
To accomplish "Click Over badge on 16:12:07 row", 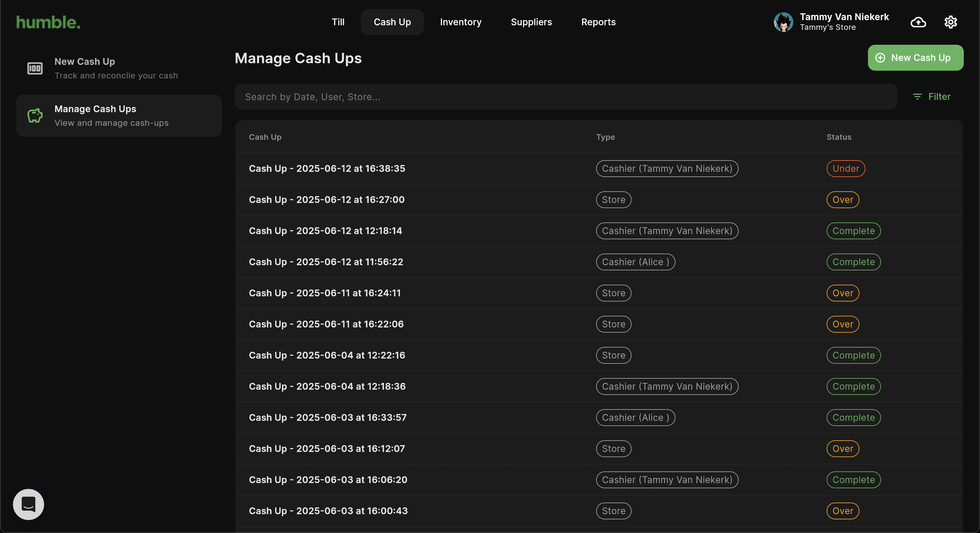I will click(842, 449).
